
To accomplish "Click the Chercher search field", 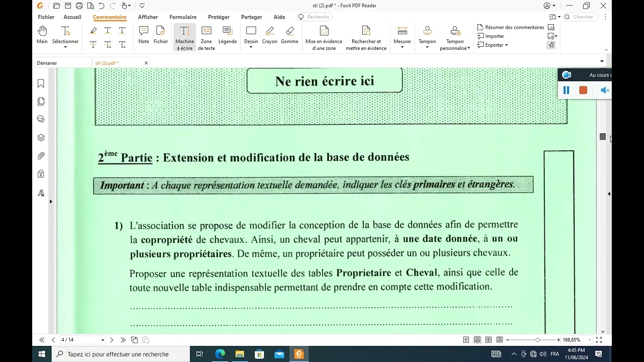I will 581,17.
